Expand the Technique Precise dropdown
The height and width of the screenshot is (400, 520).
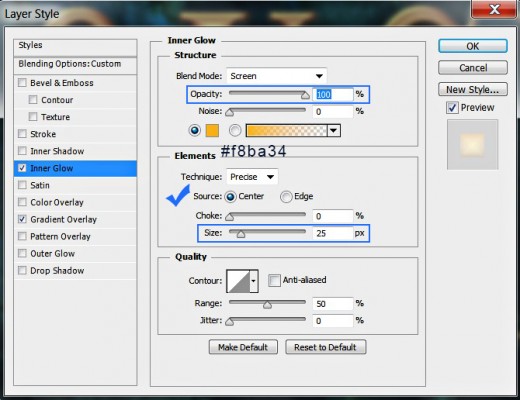pos(252,177)
